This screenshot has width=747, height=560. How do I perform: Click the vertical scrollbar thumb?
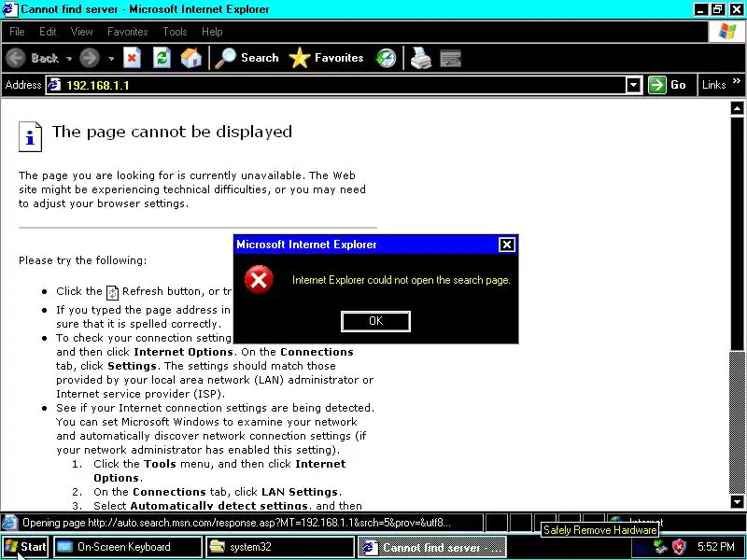pyautogui.click(x=737, y=233)
